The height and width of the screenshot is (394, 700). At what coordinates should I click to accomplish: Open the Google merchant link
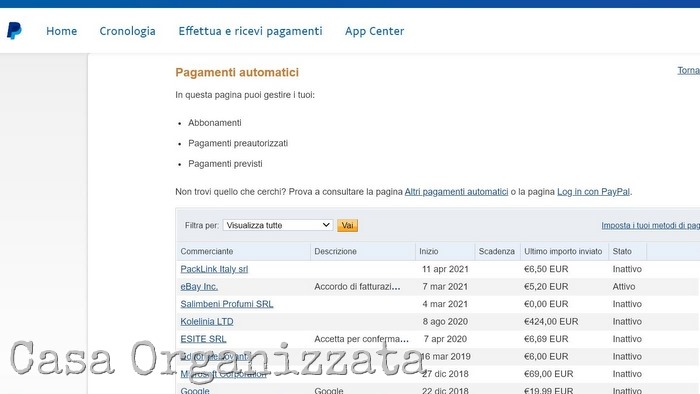point(195,390)
